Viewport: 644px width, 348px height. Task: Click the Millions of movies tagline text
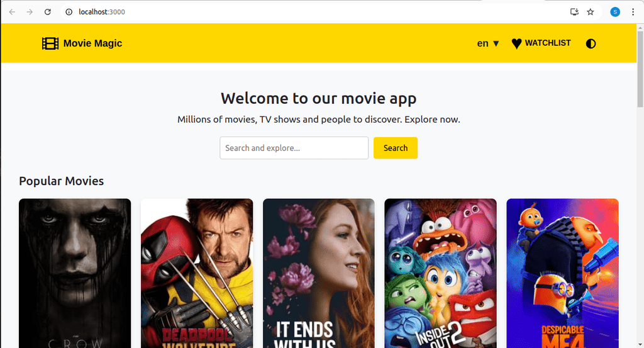coord(319,120)
